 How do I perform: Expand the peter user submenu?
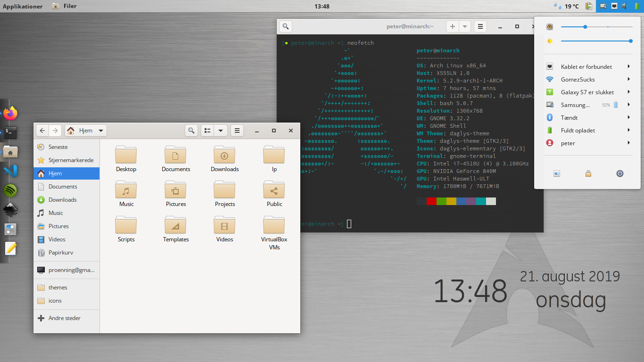pos(588,143)
